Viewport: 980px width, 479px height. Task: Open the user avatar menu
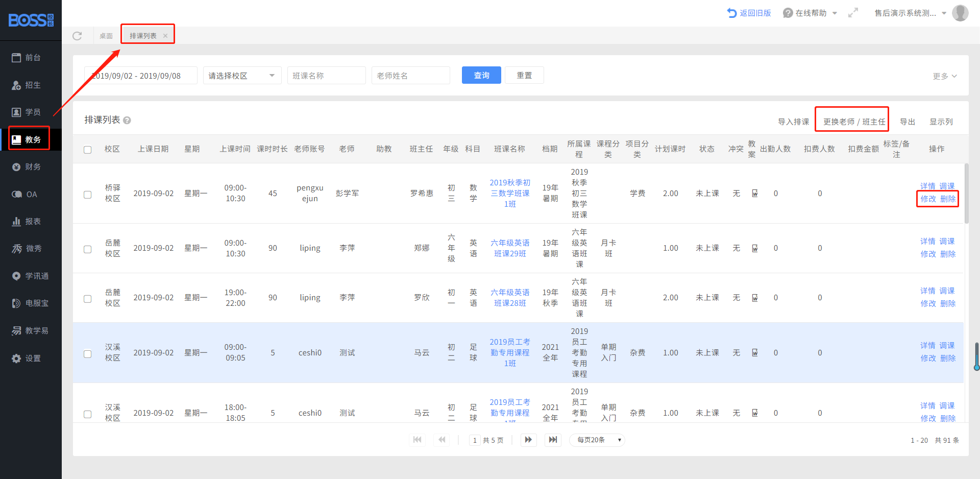pos(960,13)
